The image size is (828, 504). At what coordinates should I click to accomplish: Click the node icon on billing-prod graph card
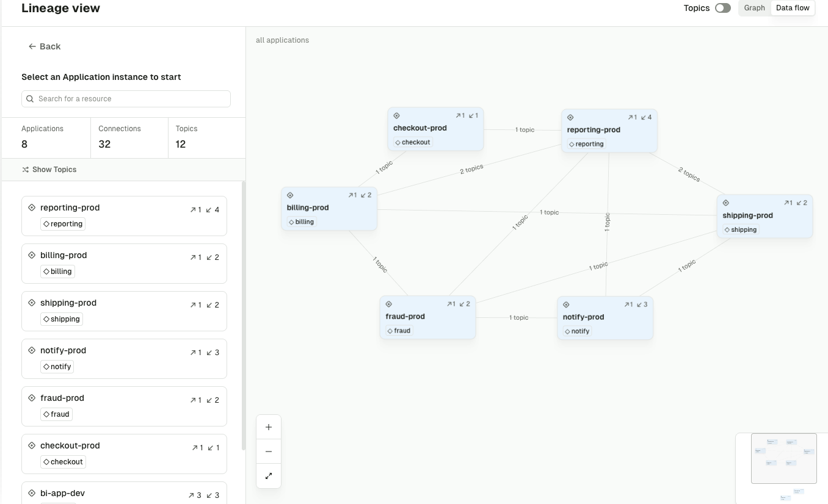coord(290,195)
